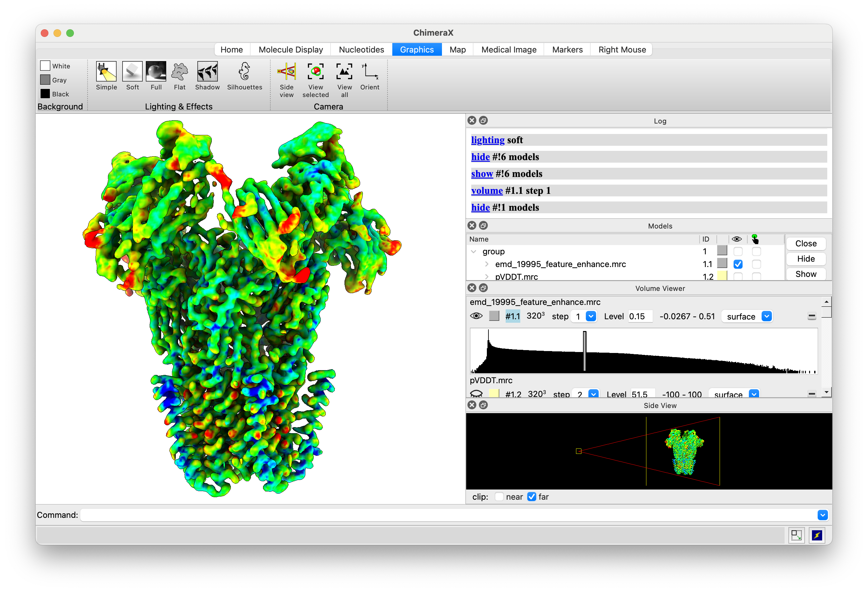Viewport: 868px width, 592px height.
Task: Collapse the group tree row
Action: pyautogui.click(x=473, y=251)
